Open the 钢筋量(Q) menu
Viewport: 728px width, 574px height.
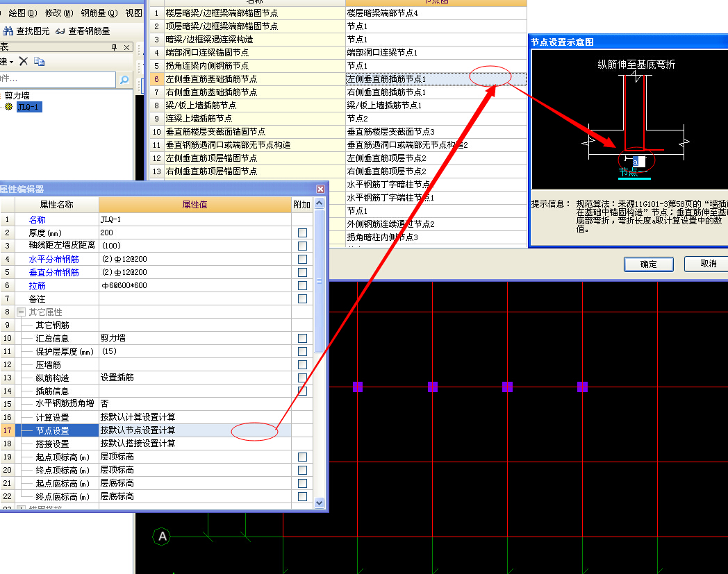99,13
